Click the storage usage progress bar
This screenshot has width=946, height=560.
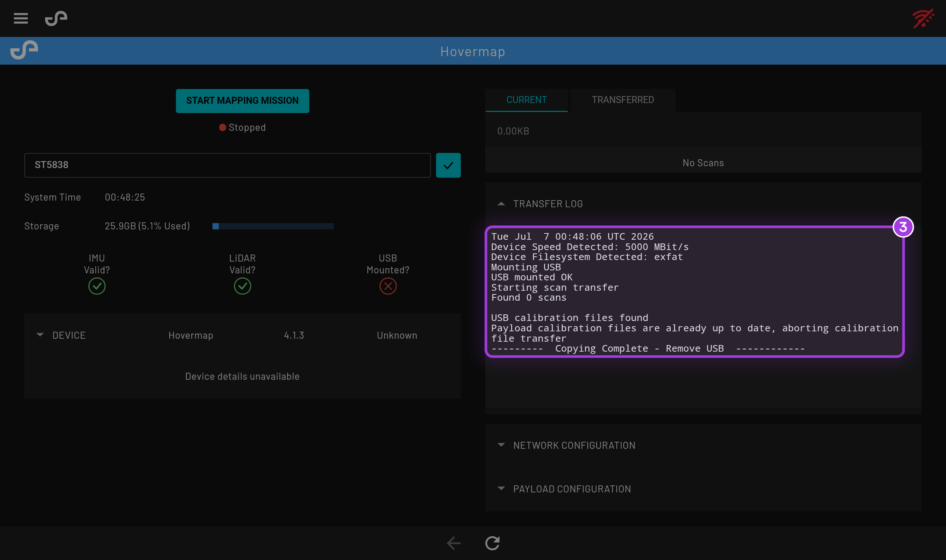click(273, 226)
